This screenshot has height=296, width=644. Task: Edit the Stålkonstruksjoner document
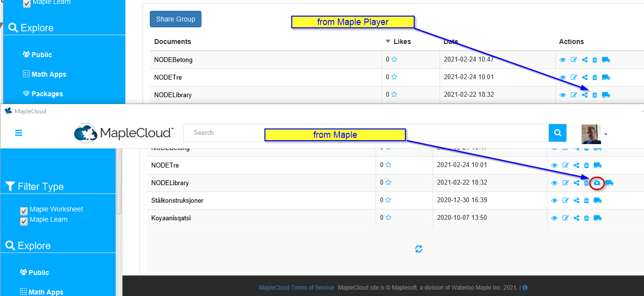[565, 200]
